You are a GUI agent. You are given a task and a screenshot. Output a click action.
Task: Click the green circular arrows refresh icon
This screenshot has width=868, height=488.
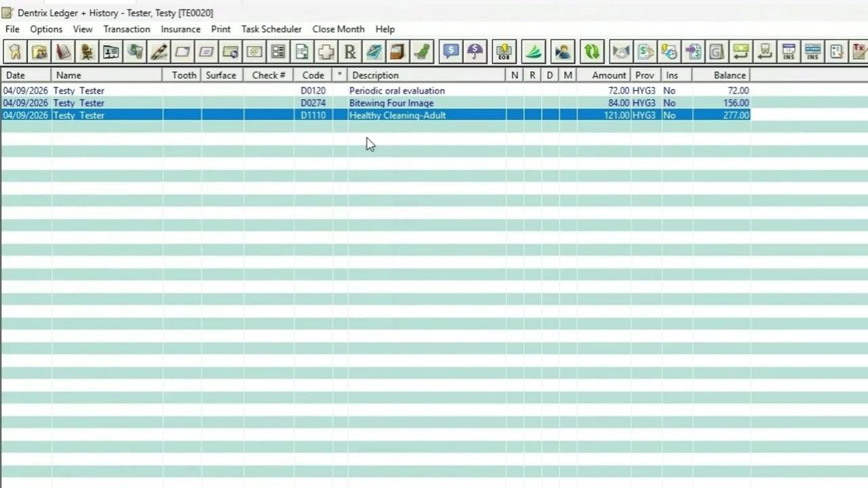tap(592, 52)
